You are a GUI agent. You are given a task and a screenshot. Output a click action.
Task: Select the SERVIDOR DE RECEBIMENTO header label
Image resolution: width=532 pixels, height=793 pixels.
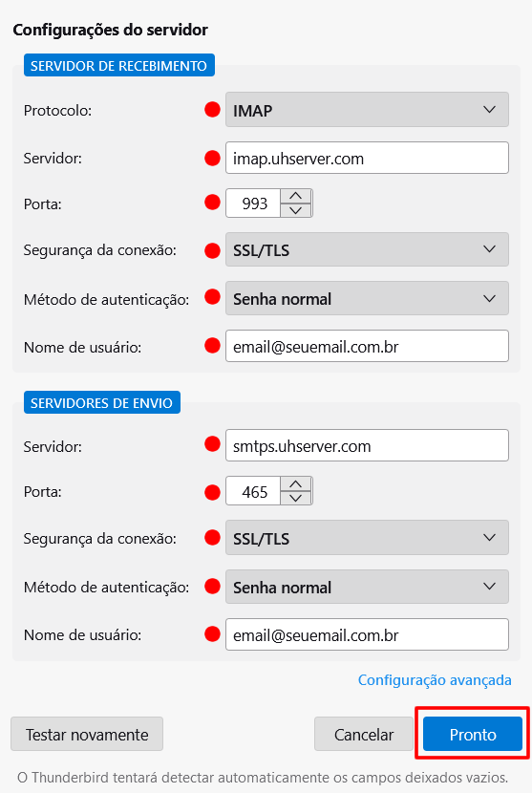(x=118, y=65)
